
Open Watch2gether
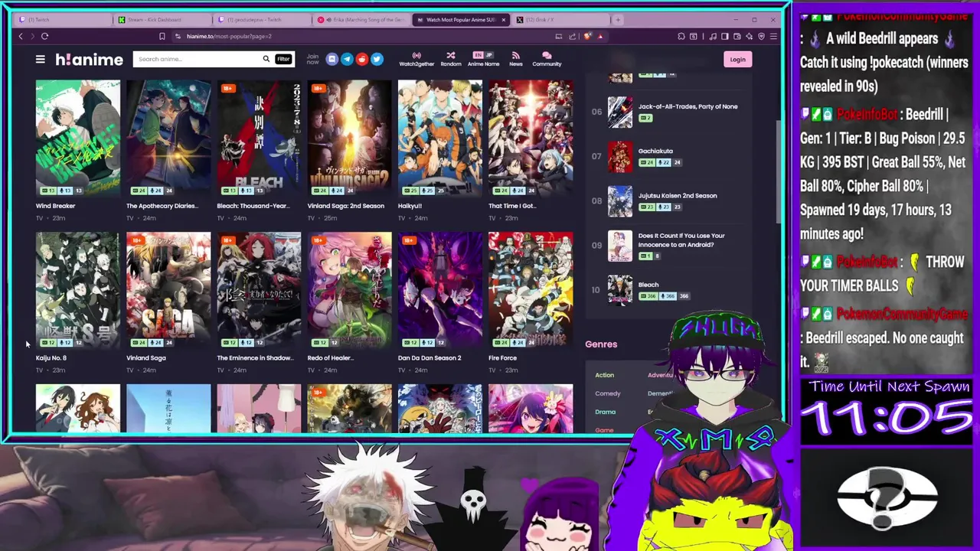click(416, 59)
